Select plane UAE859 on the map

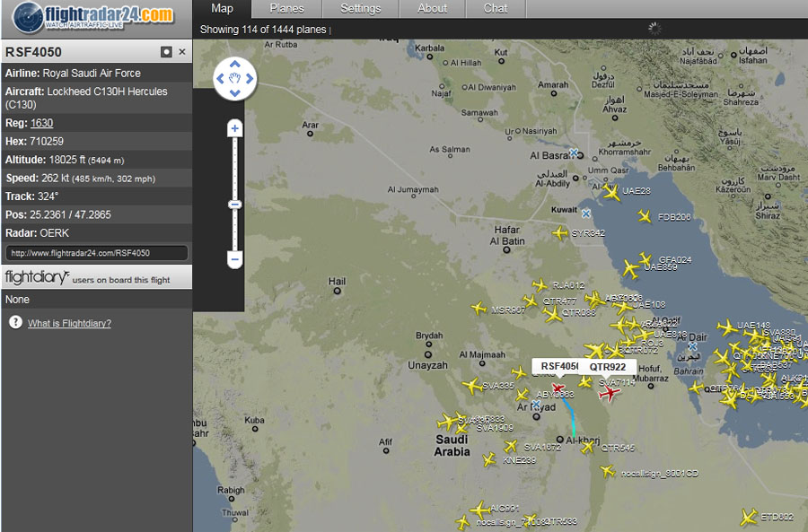coord(631,269)
